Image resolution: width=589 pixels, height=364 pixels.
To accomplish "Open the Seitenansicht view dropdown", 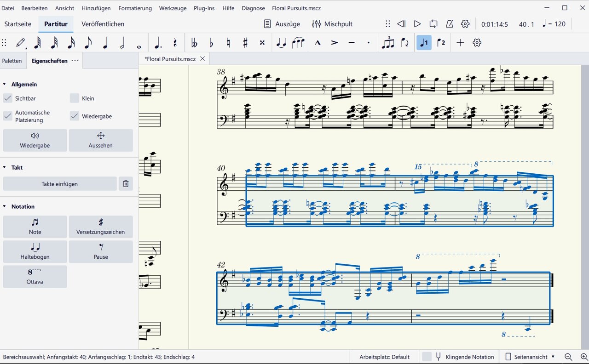I will (x=530, y=357).
